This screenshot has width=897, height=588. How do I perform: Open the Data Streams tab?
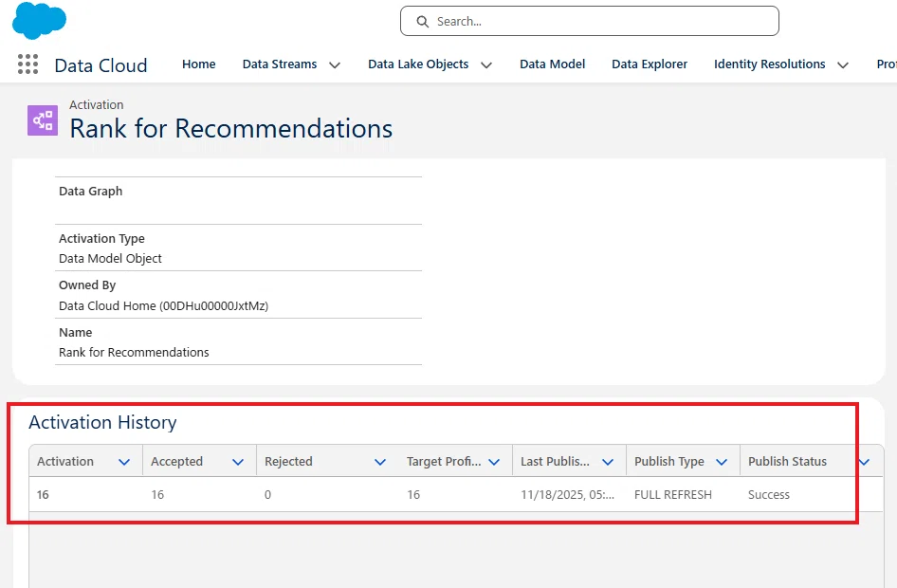coord(279,64)
